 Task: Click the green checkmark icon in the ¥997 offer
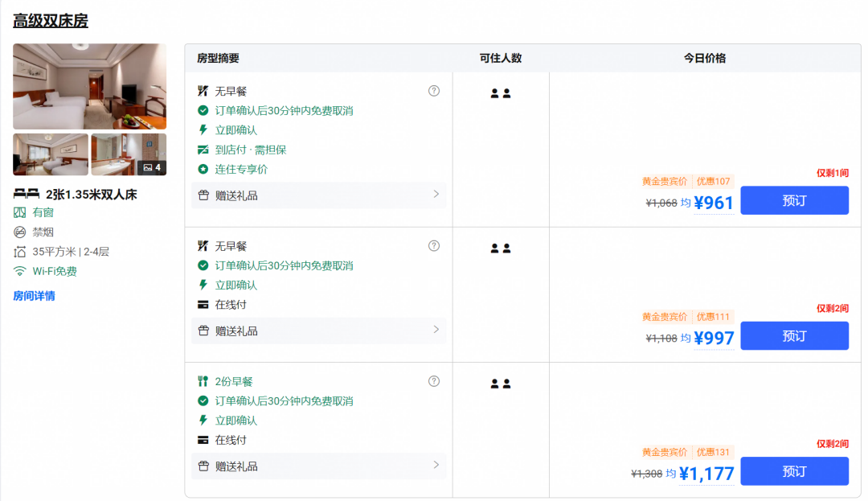[203, 265]
